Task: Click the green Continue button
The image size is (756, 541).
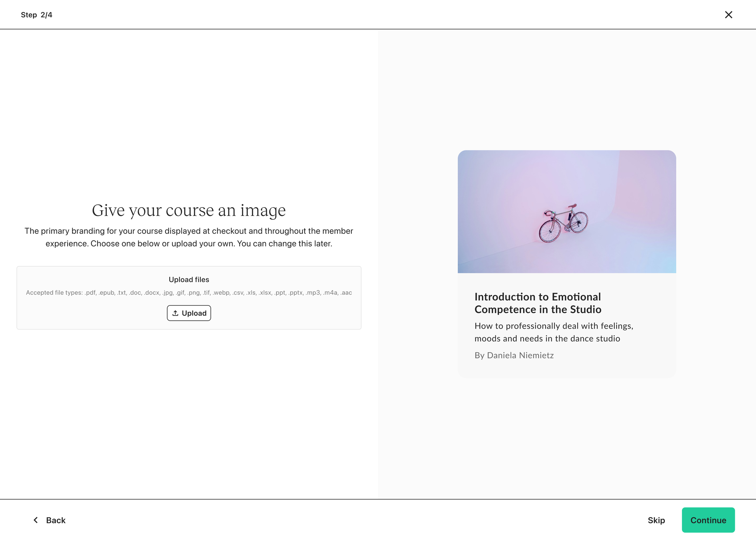Action: (x=708, y=520)
